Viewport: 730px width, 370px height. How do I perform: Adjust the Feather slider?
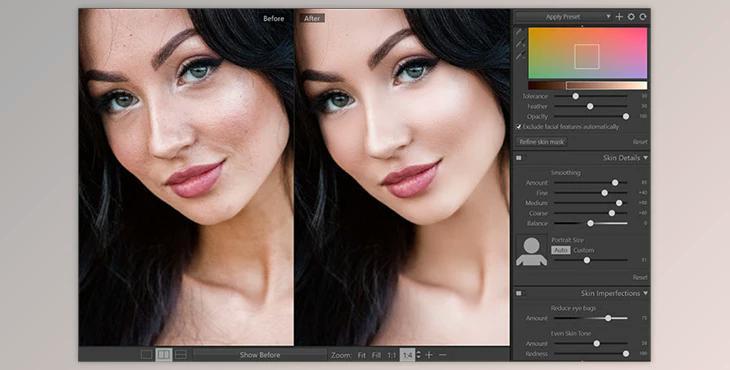point(590,107)
